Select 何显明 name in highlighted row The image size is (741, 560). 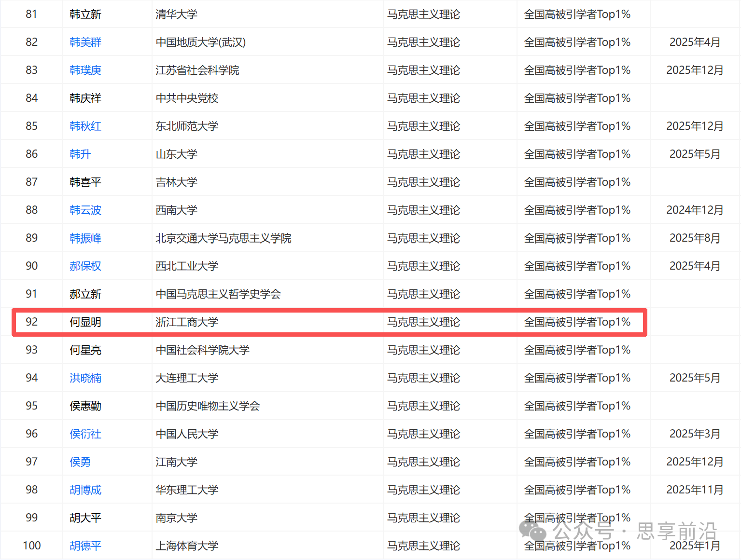[85, 322]
